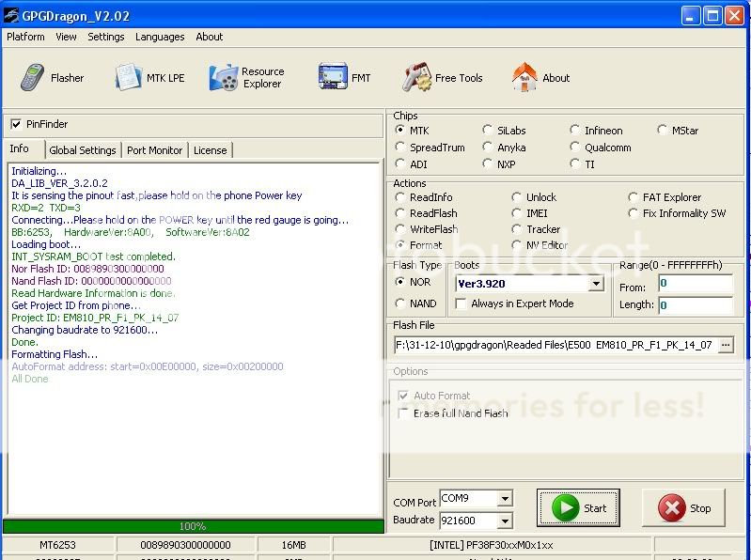Select Qualcomm chip option
751x560 pixels.
(574, 147)
